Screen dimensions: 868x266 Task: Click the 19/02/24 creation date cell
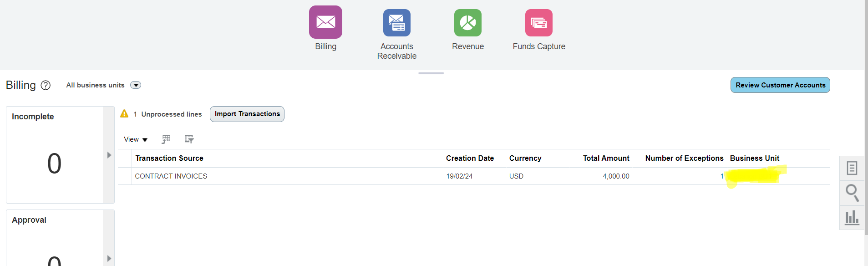[x=459, y=176]
